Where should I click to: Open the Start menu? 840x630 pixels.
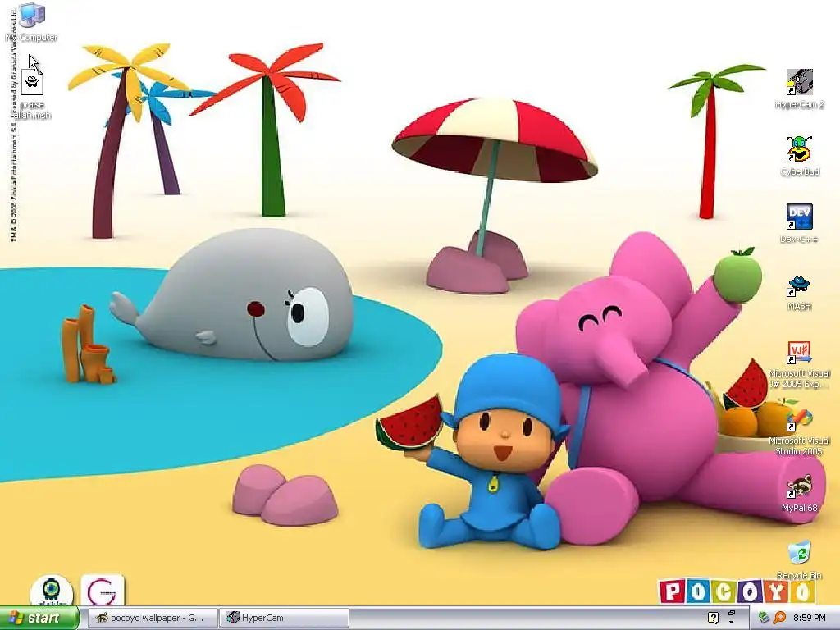[39, 618]
